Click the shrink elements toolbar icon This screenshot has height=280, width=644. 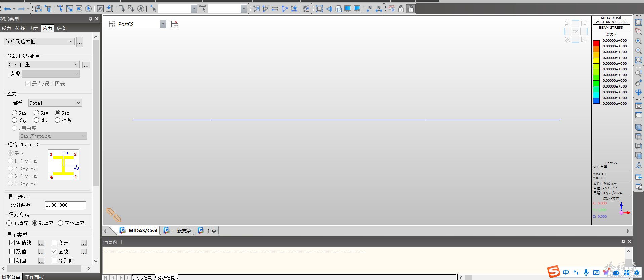tap(319, 9)
